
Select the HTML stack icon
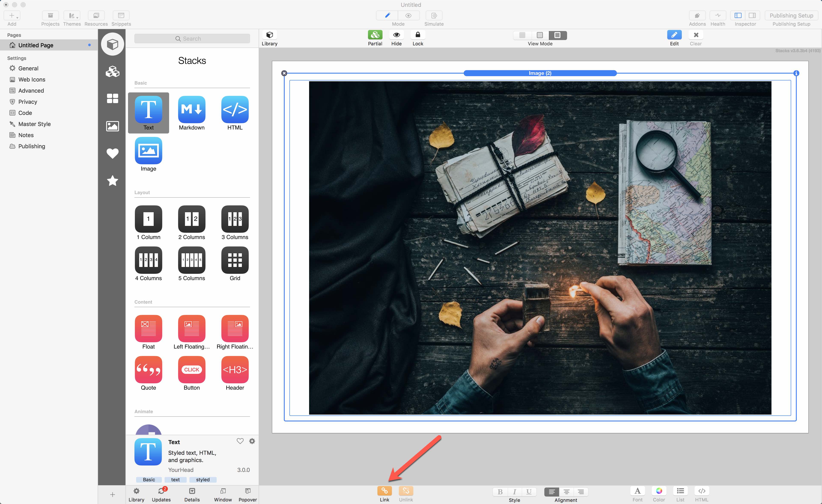(x=235, y=110)
